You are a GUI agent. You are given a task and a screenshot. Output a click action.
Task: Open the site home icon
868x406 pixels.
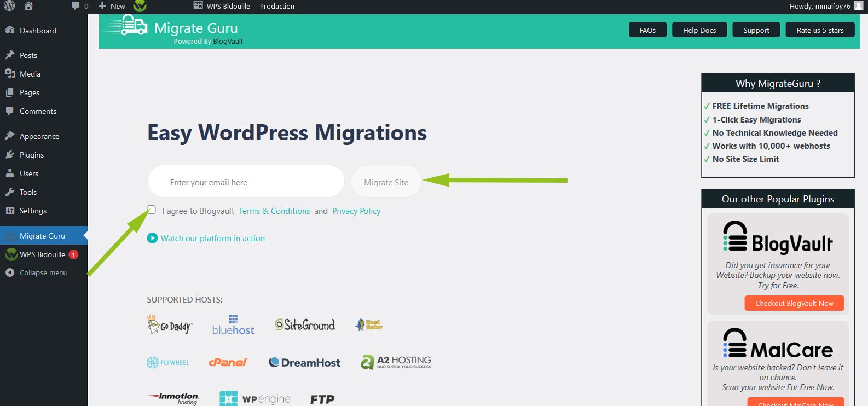(x=28, y=6)
